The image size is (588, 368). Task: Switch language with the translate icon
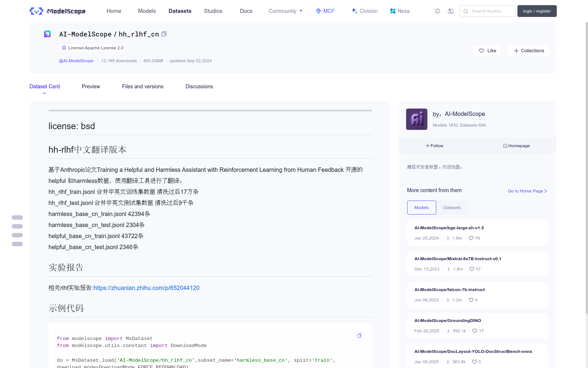click(451, 11)
